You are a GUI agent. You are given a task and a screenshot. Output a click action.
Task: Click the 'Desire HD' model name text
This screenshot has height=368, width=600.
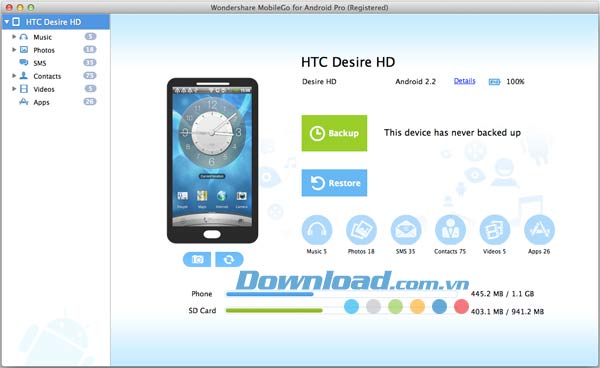pyautogui.click(x=319, y=81)
